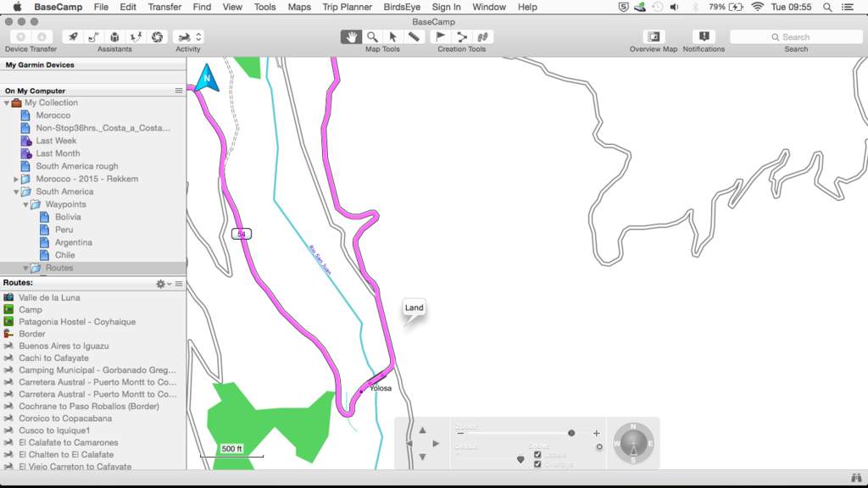Open Spotlight search in menu bar
Image resolution: width=868 pixels, height=488 pixels.
(827, 7)
